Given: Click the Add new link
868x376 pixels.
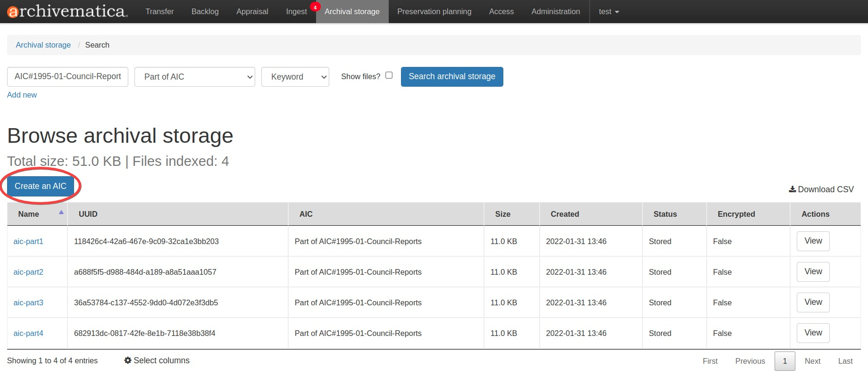Looking at the screenshot, I should [22, 95].
